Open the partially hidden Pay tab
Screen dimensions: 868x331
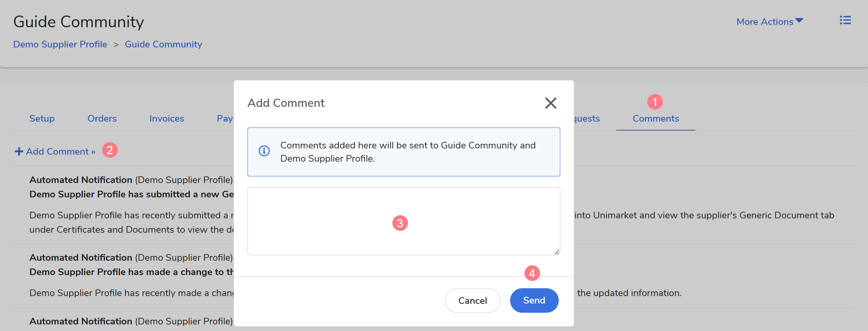[x=225, y=118]
